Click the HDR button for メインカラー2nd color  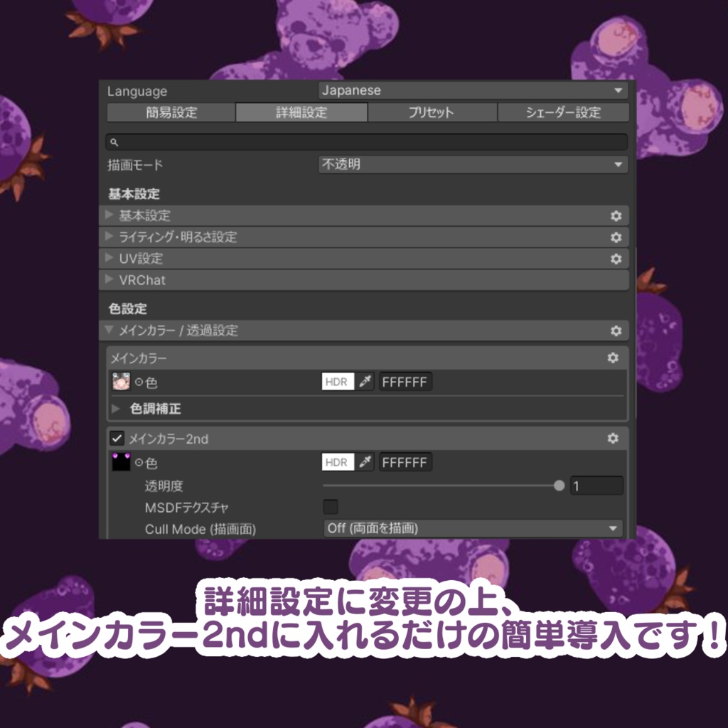336,462
